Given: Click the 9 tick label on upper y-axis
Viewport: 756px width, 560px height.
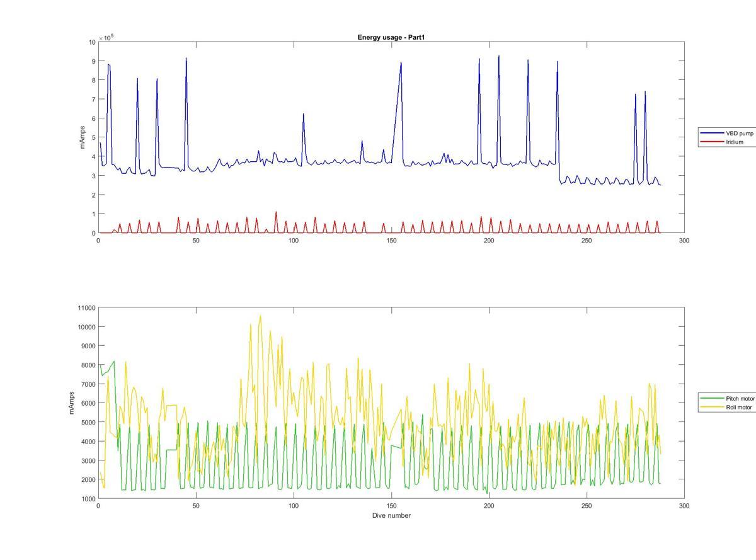Looking at the screenshot, I should click(x=93, y=61).
